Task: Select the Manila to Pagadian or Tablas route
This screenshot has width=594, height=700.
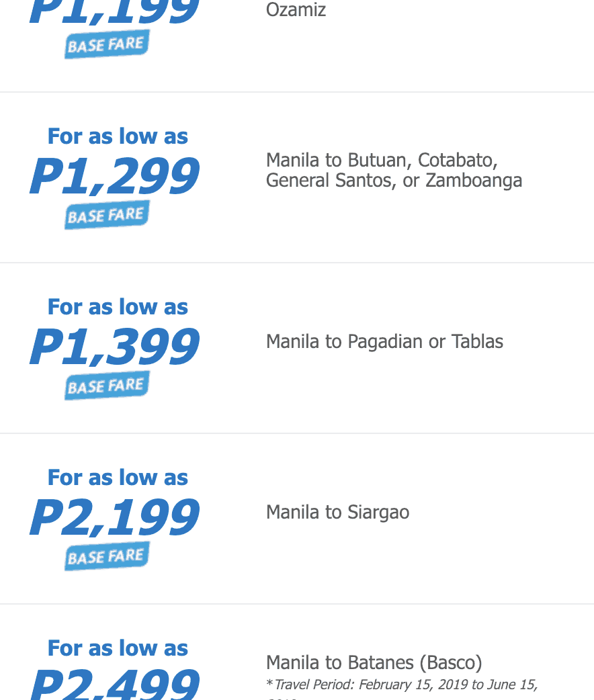Action: [384, 341]
